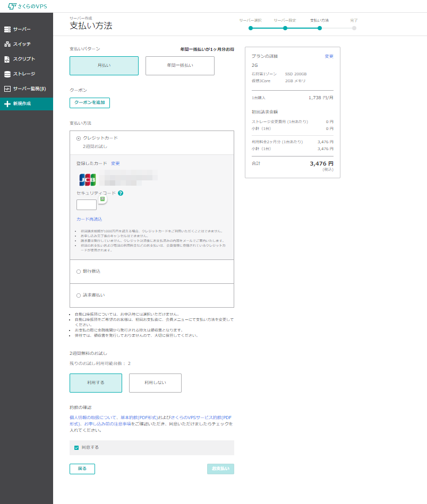427x504 pixels.
Task: Select the 請求書払い payment option
Action: pyautogui.click(x=79, y=296)
